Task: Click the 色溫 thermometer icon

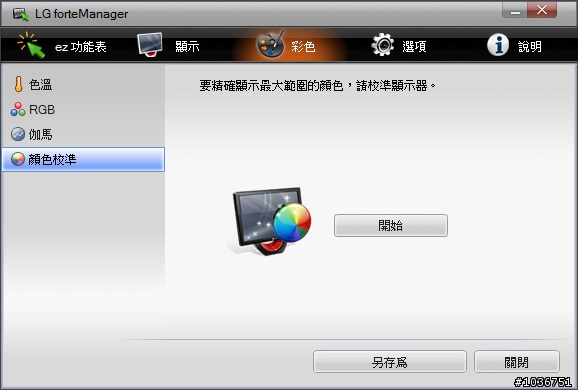Action: point(18,84)
